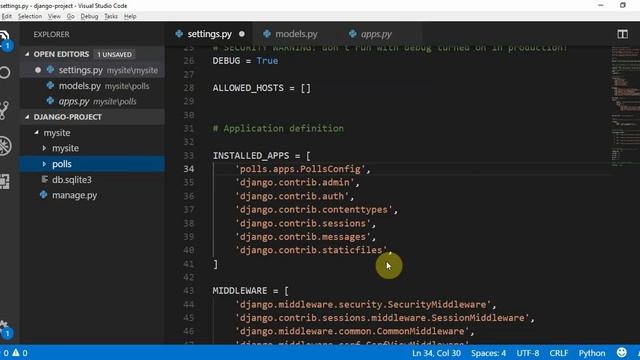Open the Debug menu
The height and width of the screenshot is (360, 640).
tap(89, 16)
